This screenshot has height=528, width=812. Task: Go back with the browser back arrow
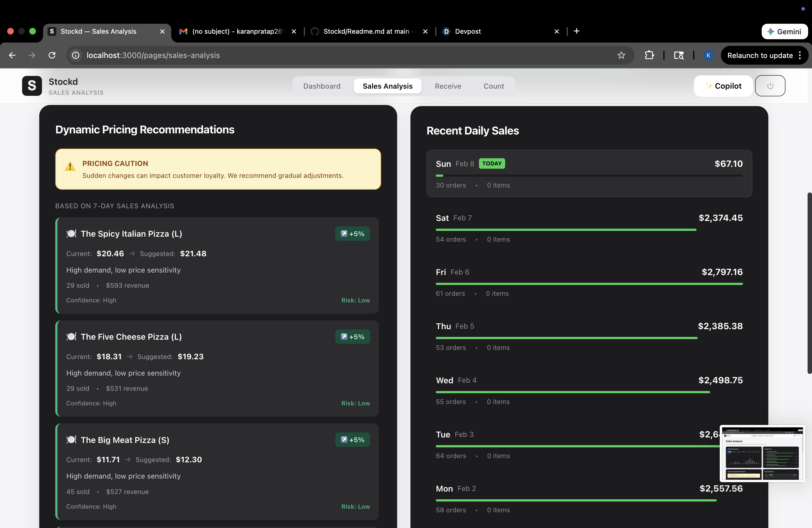point(12,55)
